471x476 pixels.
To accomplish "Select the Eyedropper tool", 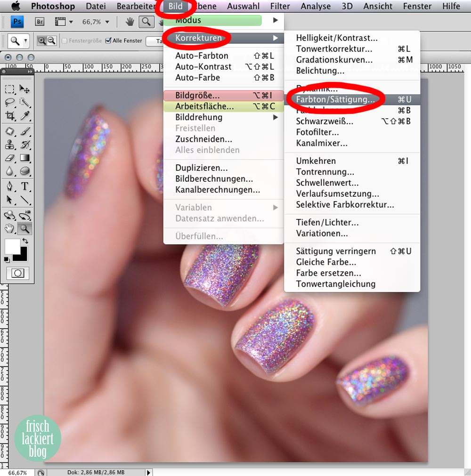I will 24,115.
